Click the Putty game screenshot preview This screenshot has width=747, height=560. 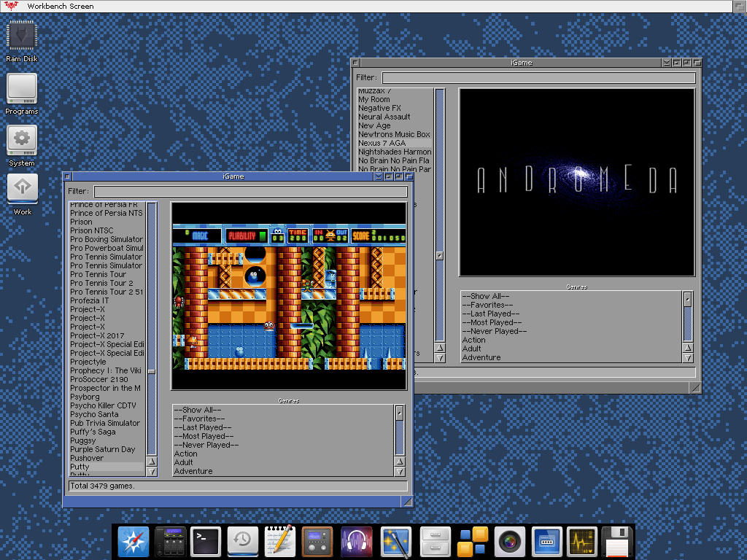[x=288, y=296]
